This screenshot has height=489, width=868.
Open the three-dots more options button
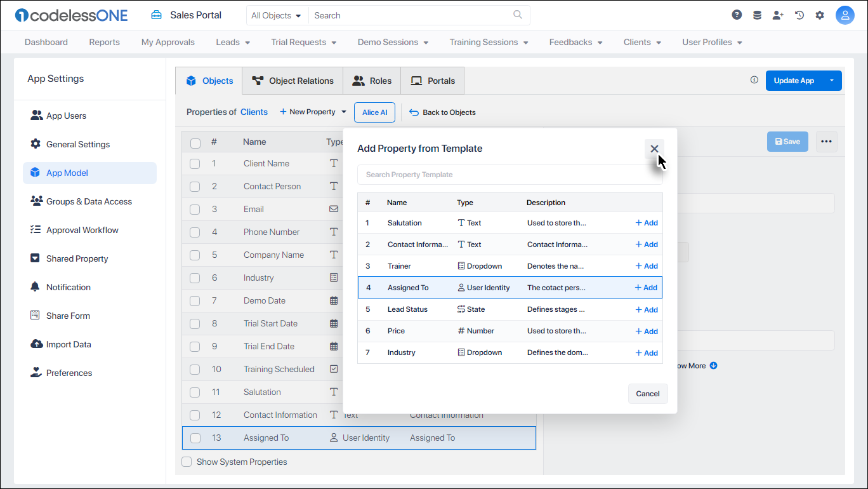(826, 142)
